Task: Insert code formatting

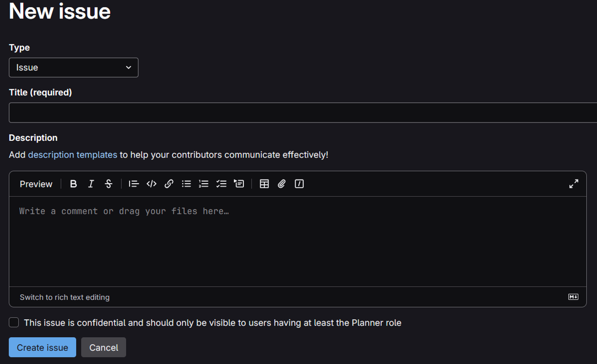Action: pyautogui.click(x=151, y=184)
